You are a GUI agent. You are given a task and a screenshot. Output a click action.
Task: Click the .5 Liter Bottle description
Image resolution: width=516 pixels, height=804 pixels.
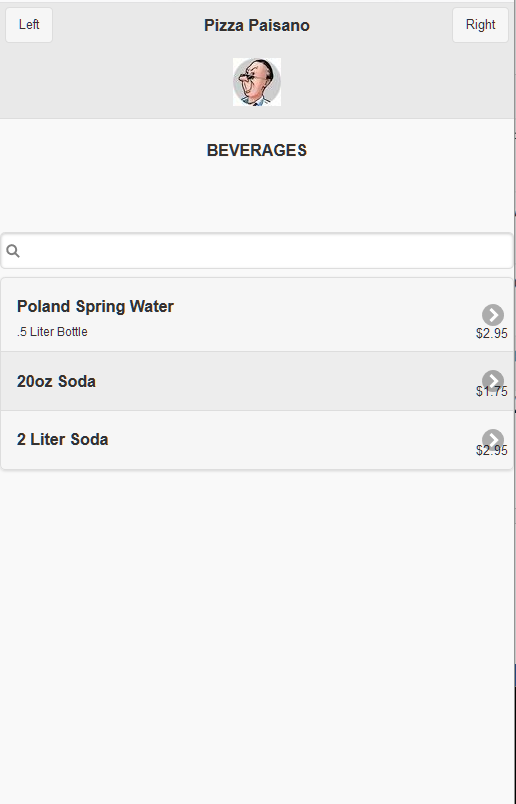[52, 332]
